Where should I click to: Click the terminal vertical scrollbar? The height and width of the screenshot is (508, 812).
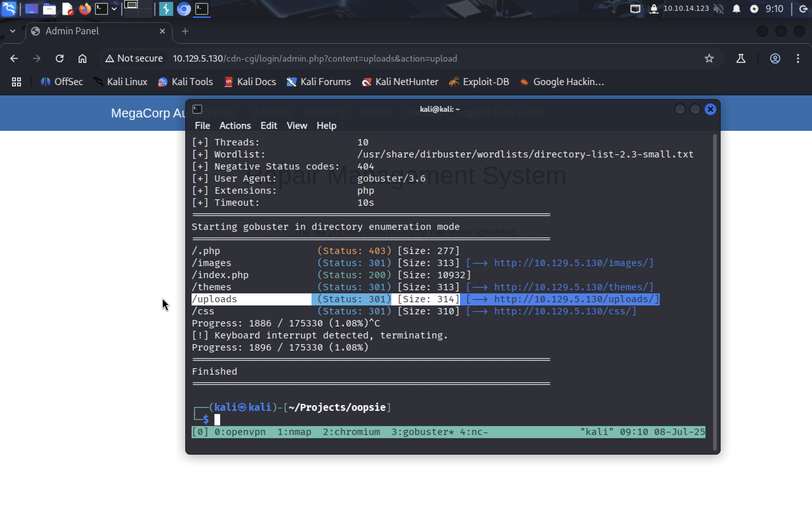(x=714, y=292)
